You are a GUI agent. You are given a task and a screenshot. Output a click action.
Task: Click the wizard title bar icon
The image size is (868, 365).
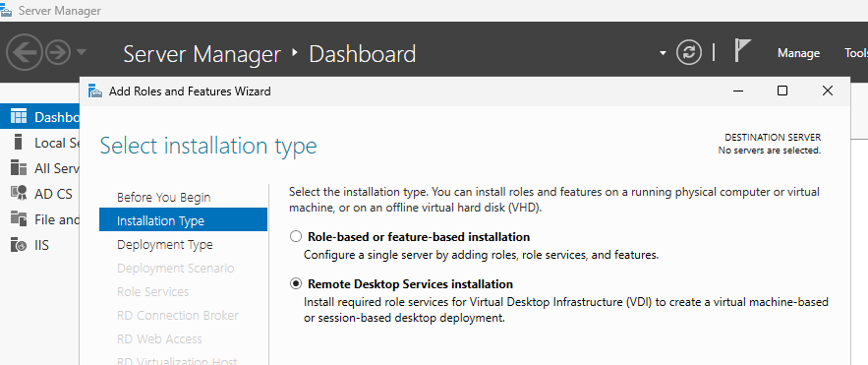click(95, 91)
